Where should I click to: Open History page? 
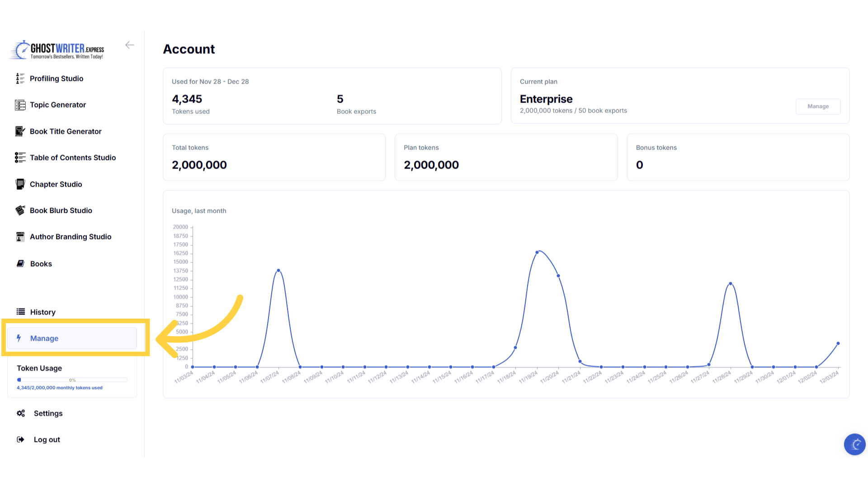click(x=43, y=312)
